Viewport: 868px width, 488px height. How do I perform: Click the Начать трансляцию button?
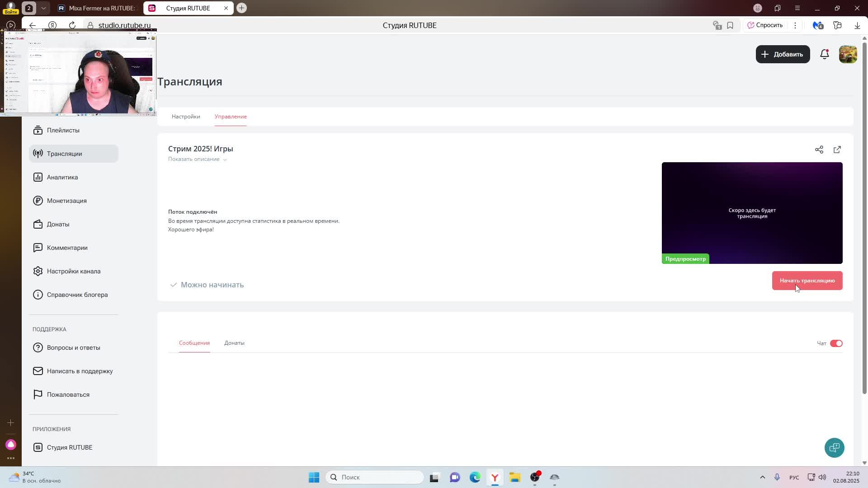807,281
